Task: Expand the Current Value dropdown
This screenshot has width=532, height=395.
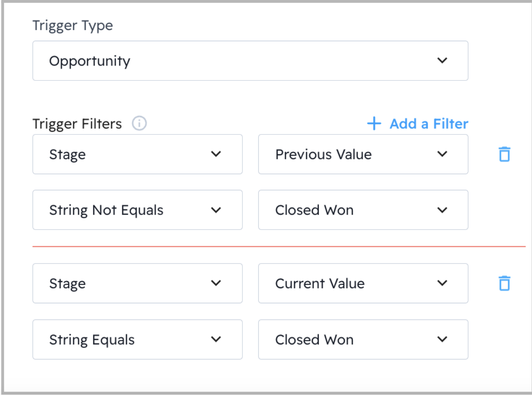Action: [363, 283]
